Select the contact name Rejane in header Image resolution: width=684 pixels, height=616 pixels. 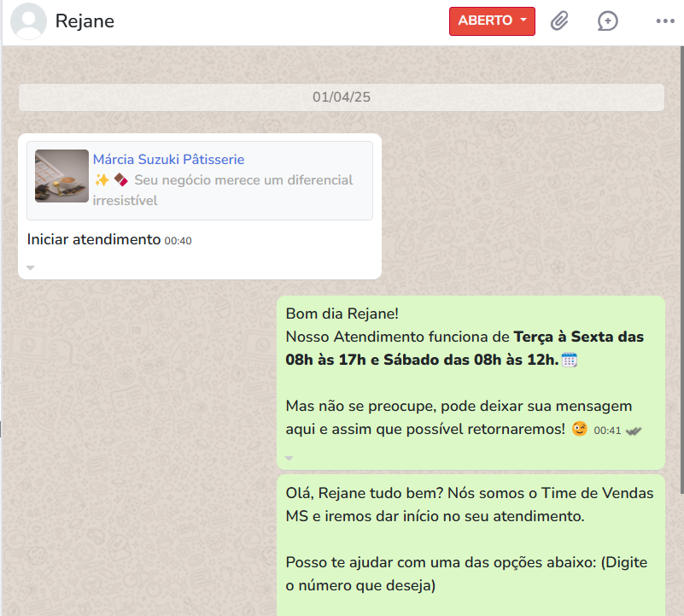point(85,21)
